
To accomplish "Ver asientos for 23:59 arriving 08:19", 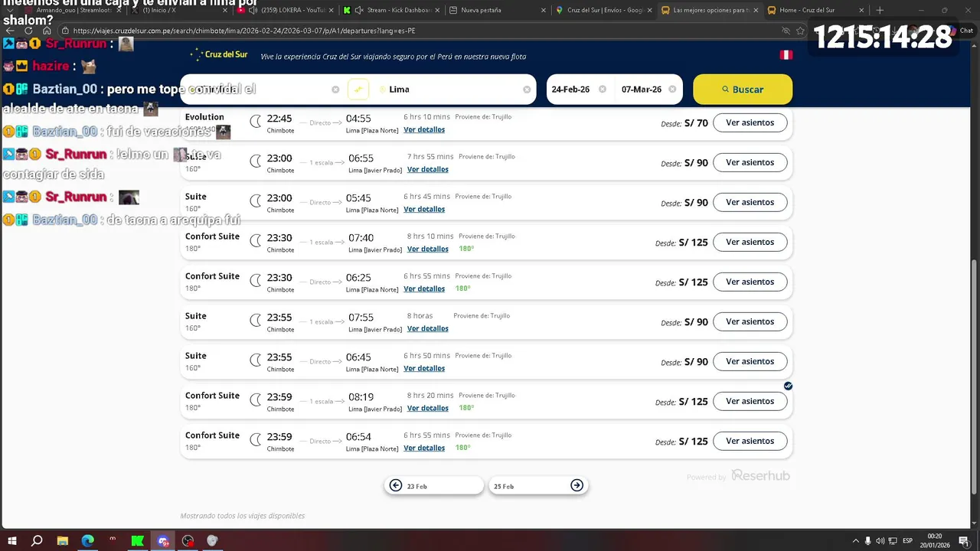I will (750, 401).
